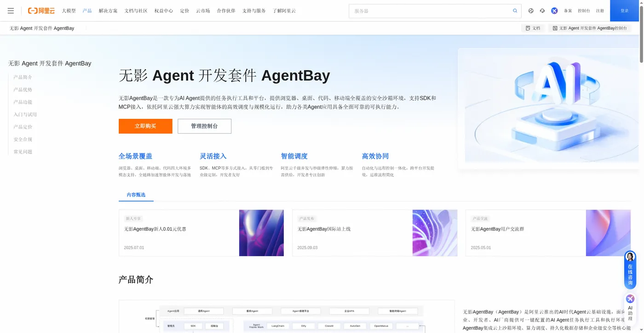Image resolution: width=644 pixels, height=333 pixels.
Task: Jump to 产品功能 in sidebar
Action: click(23, 102)
